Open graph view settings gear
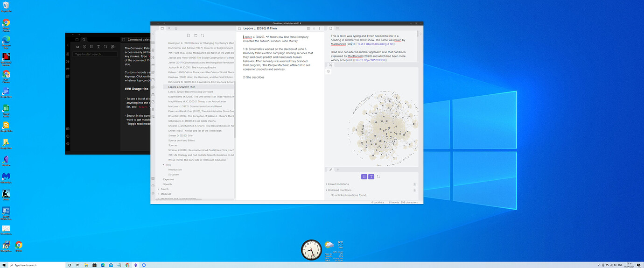The width and height of the screenshot is (644, 268). pyautogui.click(x=328, y=71)
